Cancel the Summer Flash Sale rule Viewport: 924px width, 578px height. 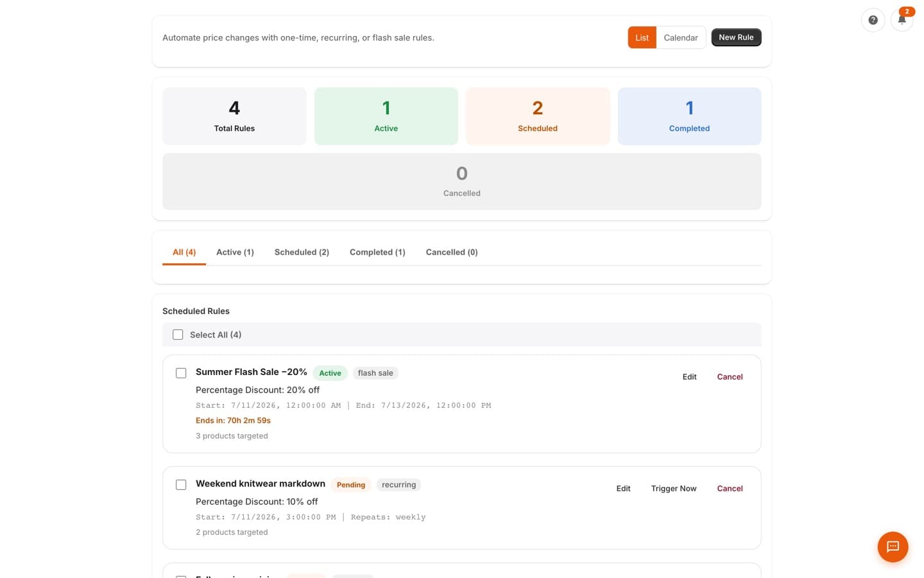pyautogui.click(x=730, y=377)
